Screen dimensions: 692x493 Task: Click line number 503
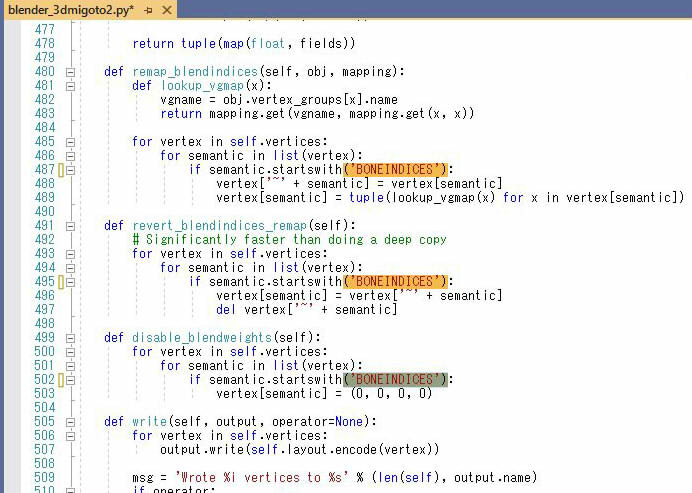[45, 394]
